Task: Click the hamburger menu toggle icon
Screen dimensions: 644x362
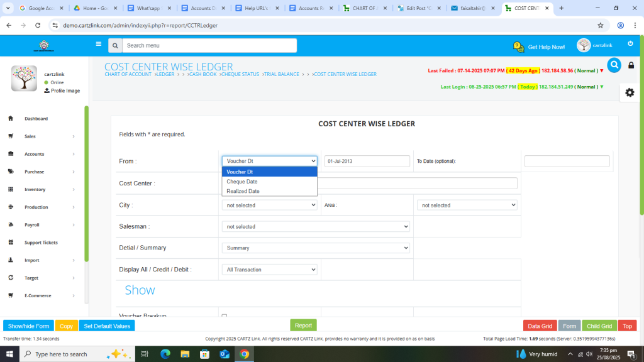Action: pyautogui.click(x=98, y=45)
